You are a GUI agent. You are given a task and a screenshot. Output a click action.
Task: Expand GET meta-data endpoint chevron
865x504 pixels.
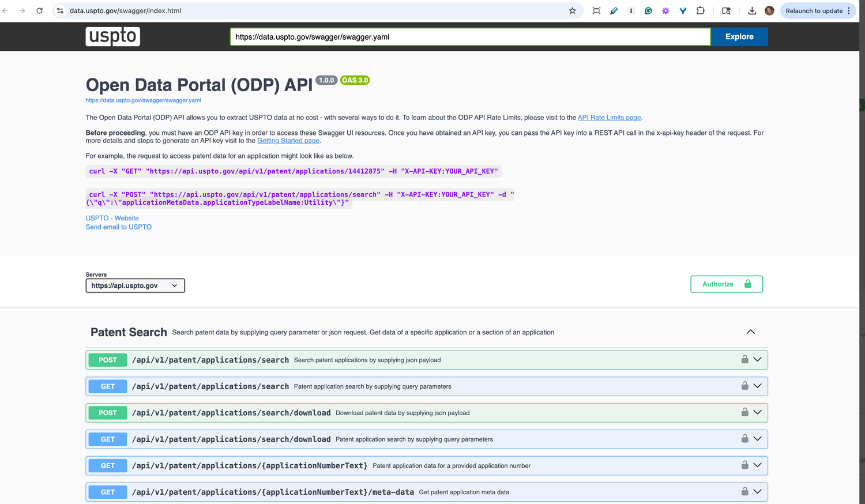(x=757, y=491)
